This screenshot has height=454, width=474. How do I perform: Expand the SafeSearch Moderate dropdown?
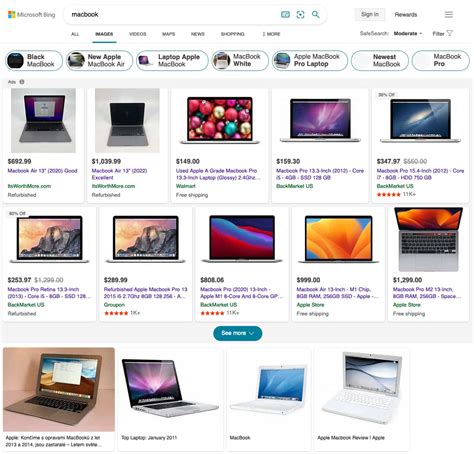pyautogui.click(x=408, y=33)
